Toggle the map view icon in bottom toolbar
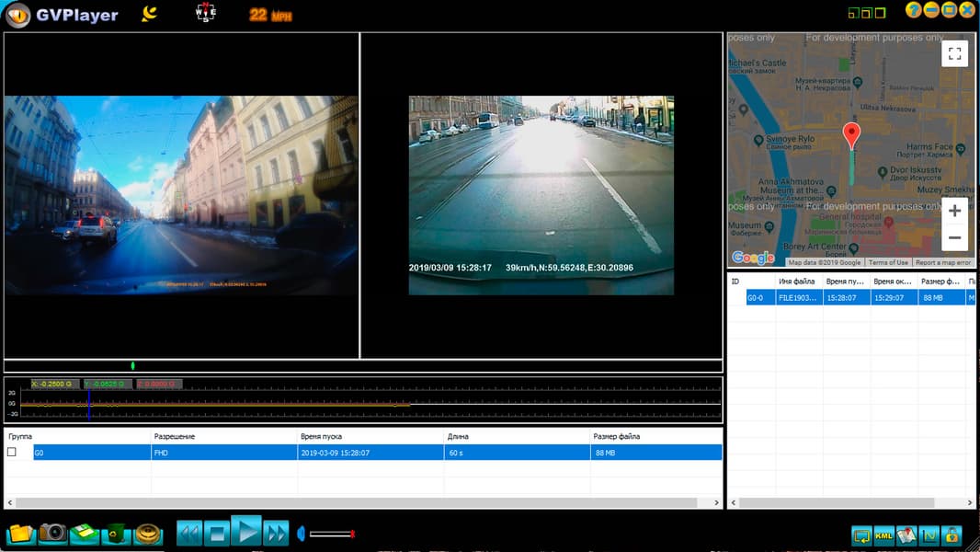The width and height of the screenshot is (980, 552). (906, 535)
